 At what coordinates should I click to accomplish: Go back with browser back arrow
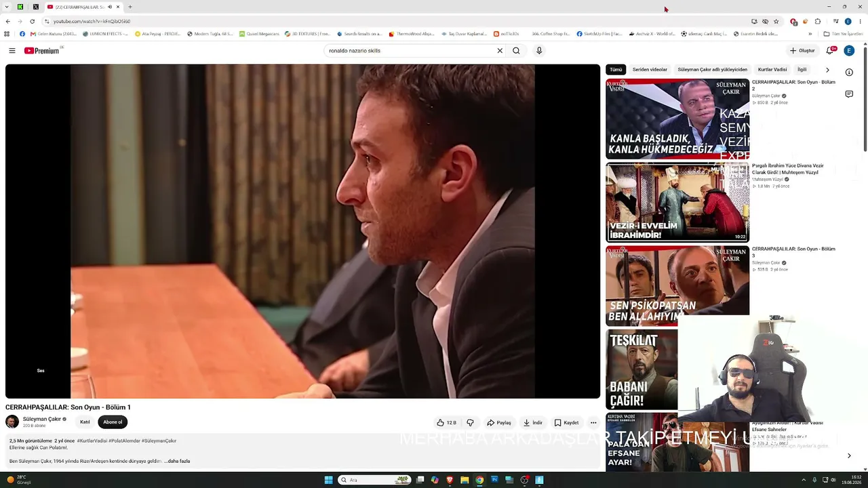coord(7,21)
